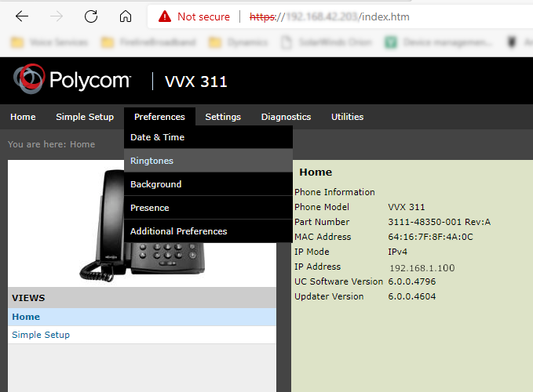The height and width of the screenshot is (392, 533).
Task: Open the Diagnostics menu
Action: tap(286, 117)
